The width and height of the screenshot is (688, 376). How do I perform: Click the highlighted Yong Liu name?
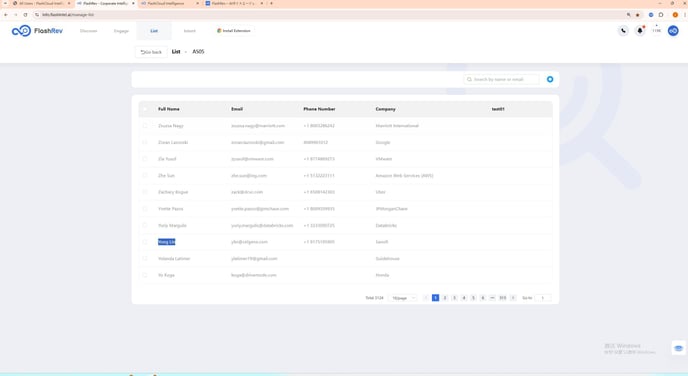click(x=166, y=242)
